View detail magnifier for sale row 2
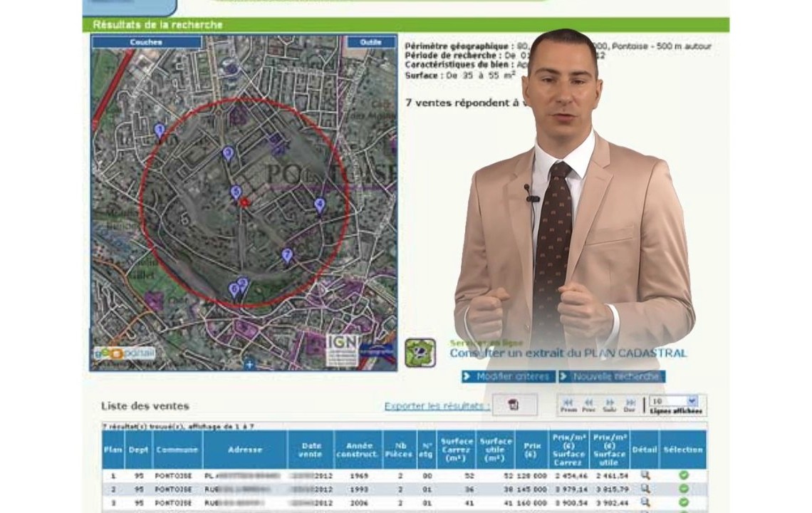The image size is (812, 513). (645, 489)
